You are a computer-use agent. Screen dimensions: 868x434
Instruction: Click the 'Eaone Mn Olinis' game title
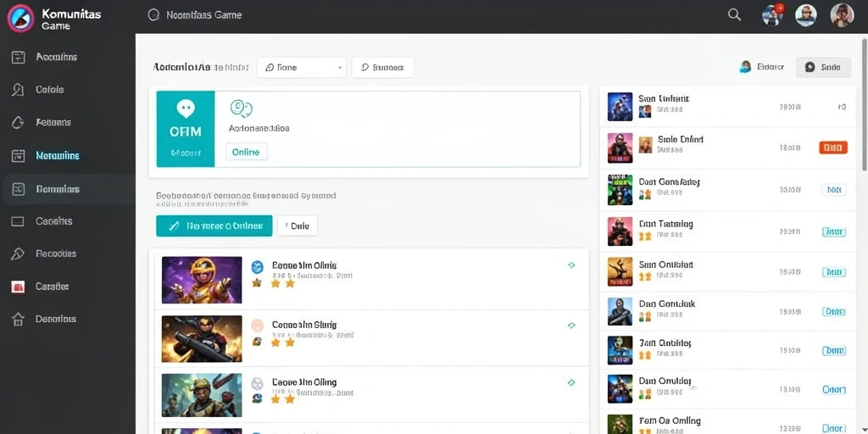click(304, 265)
